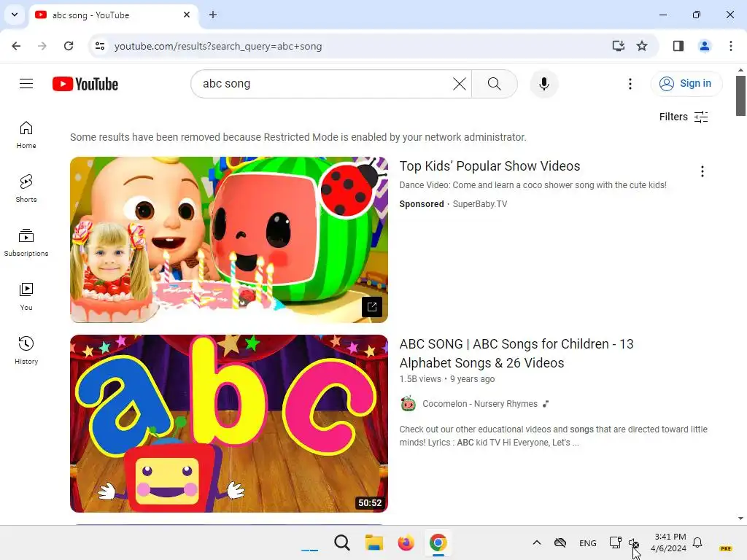Image resolution: width=747 pixels, height=560 pixels.
Task: Open Shorts in the sidebar
Action: 26,189
